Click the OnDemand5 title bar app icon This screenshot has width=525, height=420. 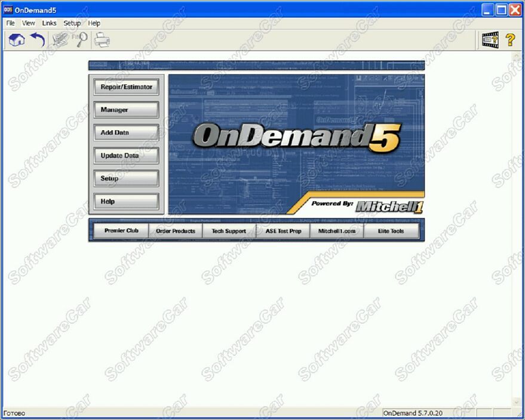click(x=8, y=9)
